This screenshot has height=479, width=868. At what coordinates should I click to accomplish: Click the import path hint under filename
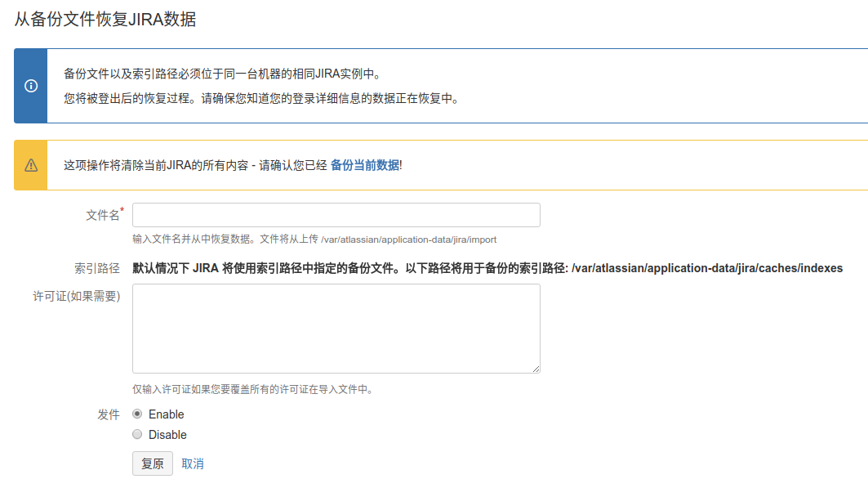point(314,239)
